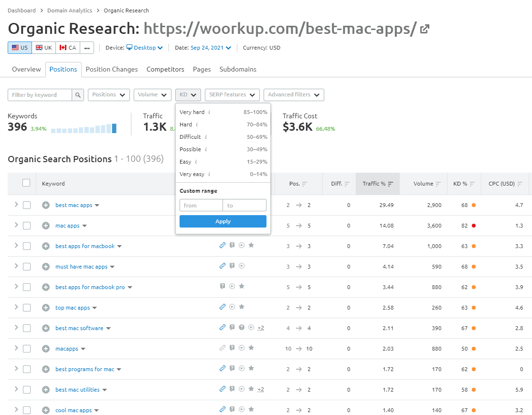Screen dimensions: 532x415
Task: Click the Keywords trend bar chart
Action: coord(84,128)
